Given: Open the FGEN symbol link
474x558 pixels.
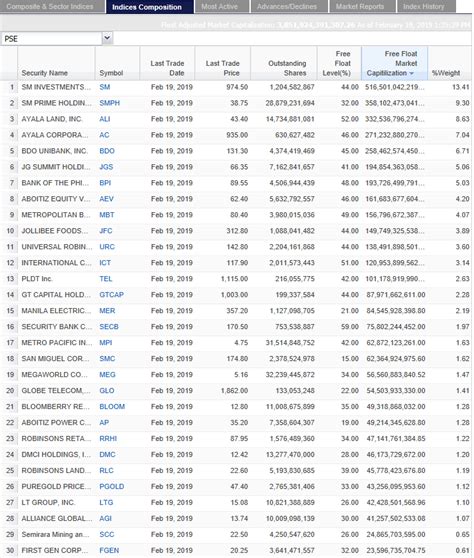Looking at the screenshot, I should pos(109,551).
